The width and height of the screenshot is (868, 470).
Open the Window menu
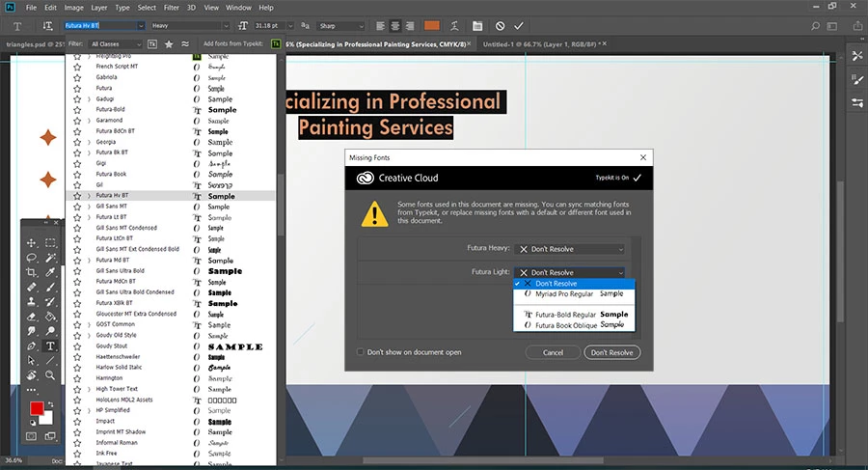pyautogui.click(x=238, y=8)
